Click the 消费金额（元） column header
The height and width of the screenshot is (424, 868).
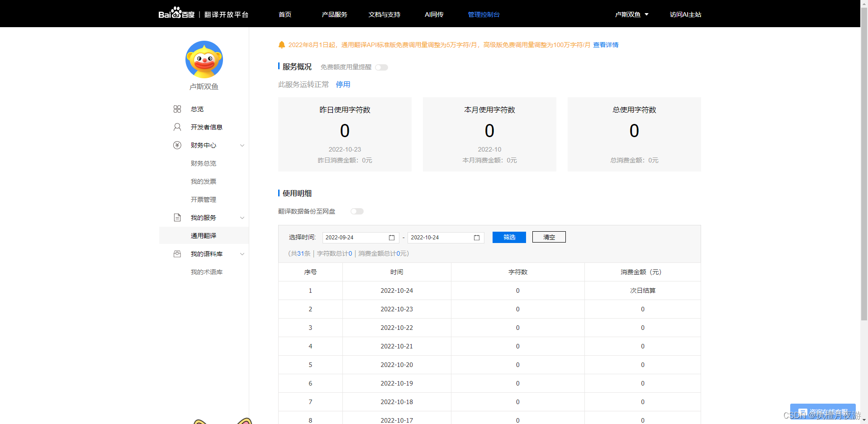[x=642, y=272]
